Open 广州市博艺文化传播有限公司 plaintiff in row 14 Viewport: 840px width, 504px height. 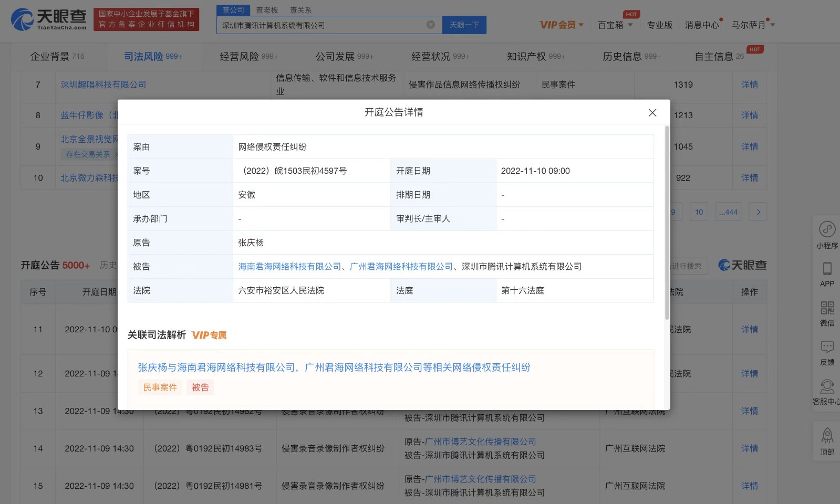480,442
